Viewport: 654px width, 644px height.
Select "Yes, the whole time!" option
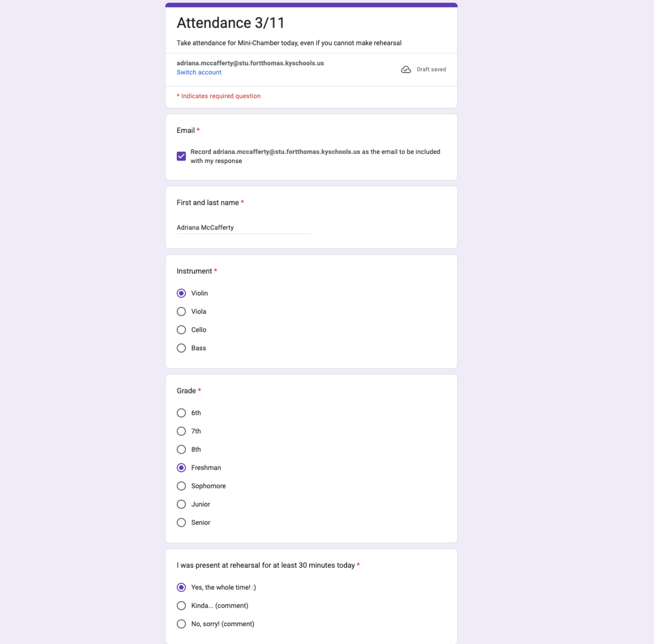click(x=181, y=588)
